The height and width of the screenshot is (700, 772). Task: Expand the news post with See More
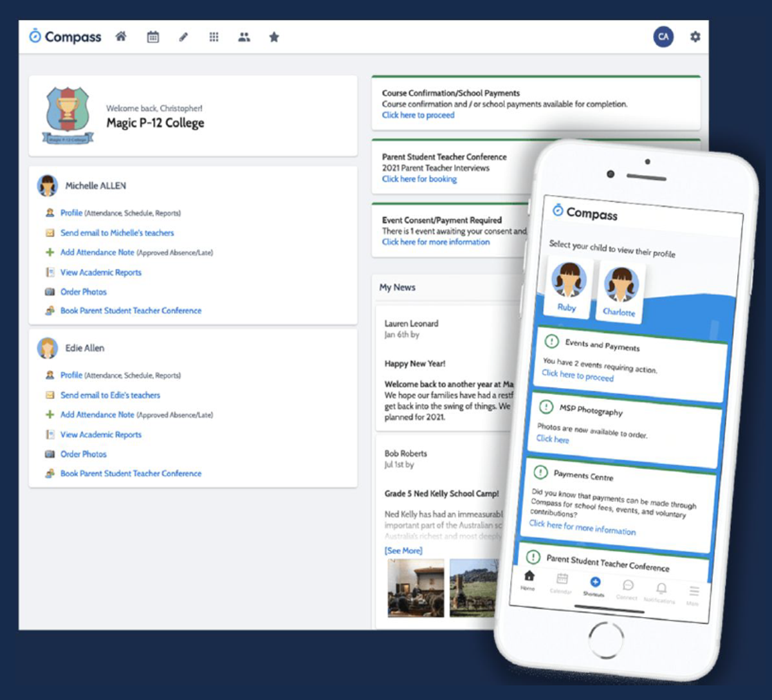point(403,551)
